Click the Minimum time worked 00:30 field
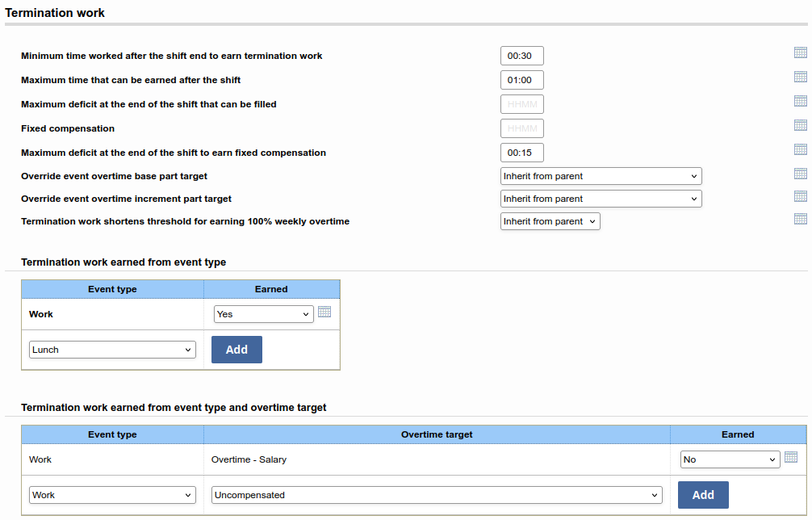 [521, 56]
